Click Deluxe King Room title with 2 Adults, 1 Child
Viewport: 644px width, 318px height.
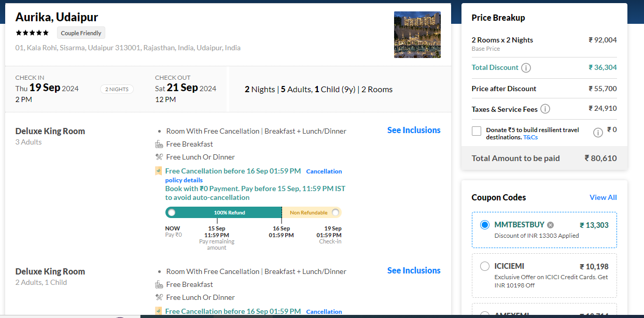click(50, 271)
